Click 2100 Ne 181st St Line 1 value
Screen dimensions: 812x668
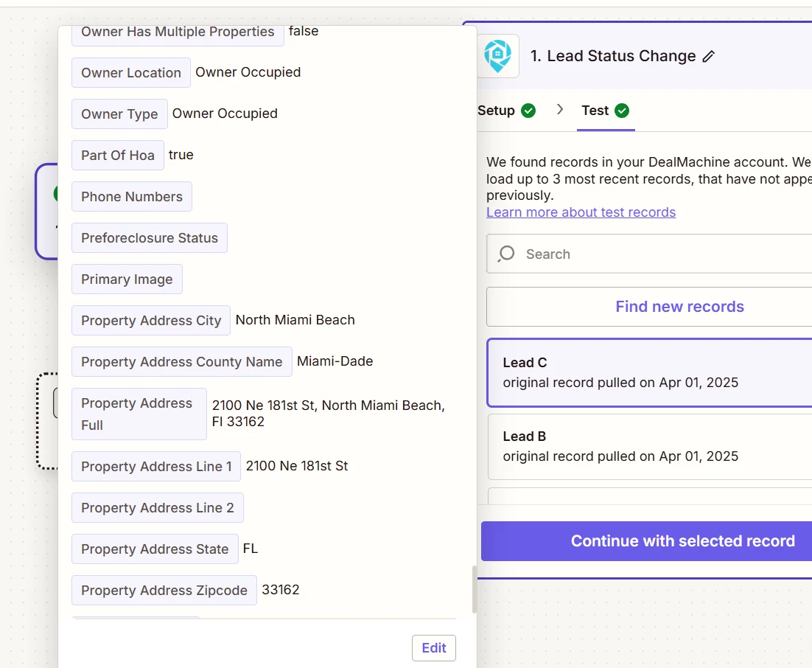[297, 466]
